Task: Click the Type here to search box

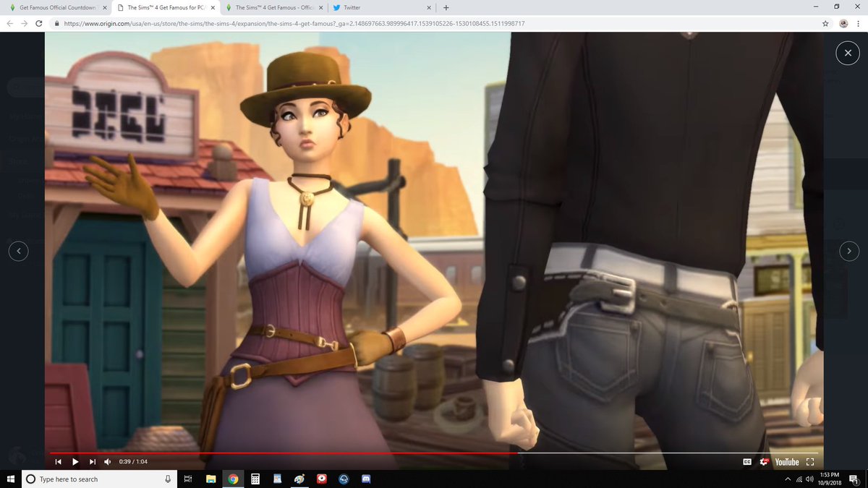Action: [98, 479]
